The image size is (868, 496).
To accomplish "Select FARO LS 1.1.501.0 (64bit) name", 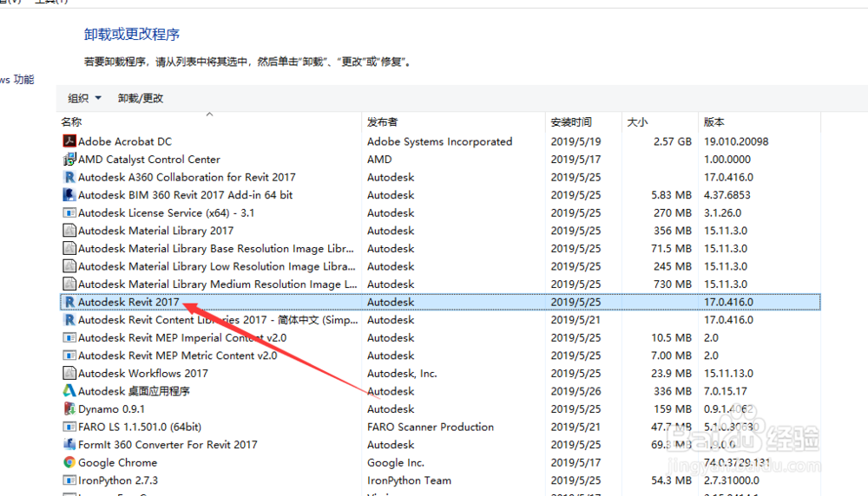I will coord(140,427).
